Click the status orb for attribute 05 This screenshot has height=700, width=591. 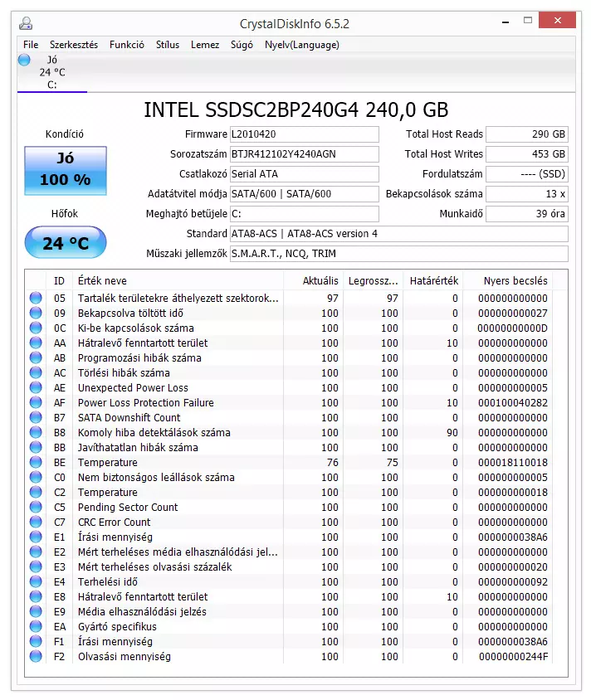(x=36, y=298)
